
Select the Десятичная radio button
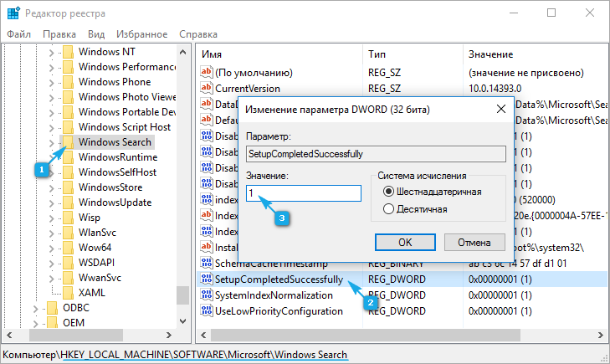(x=387, y=208)
